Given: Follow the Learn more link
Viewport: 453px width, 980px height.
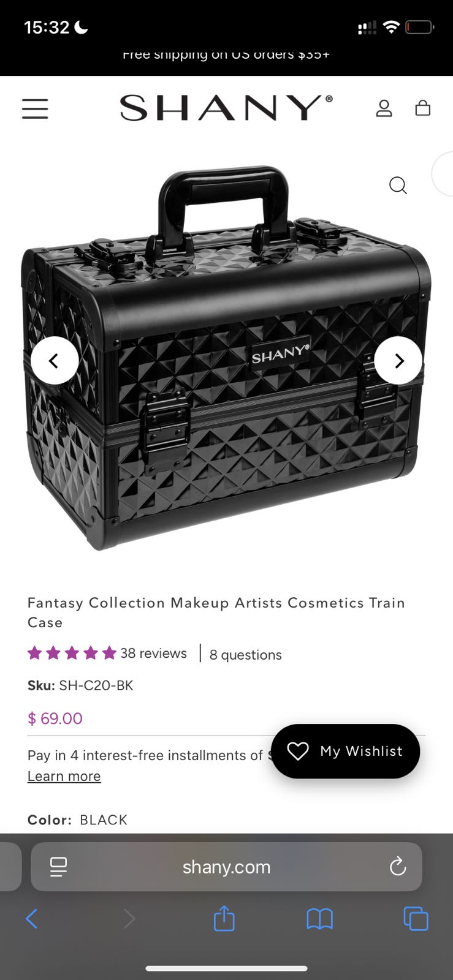Looking at the screenshot, I should (64, 776).
